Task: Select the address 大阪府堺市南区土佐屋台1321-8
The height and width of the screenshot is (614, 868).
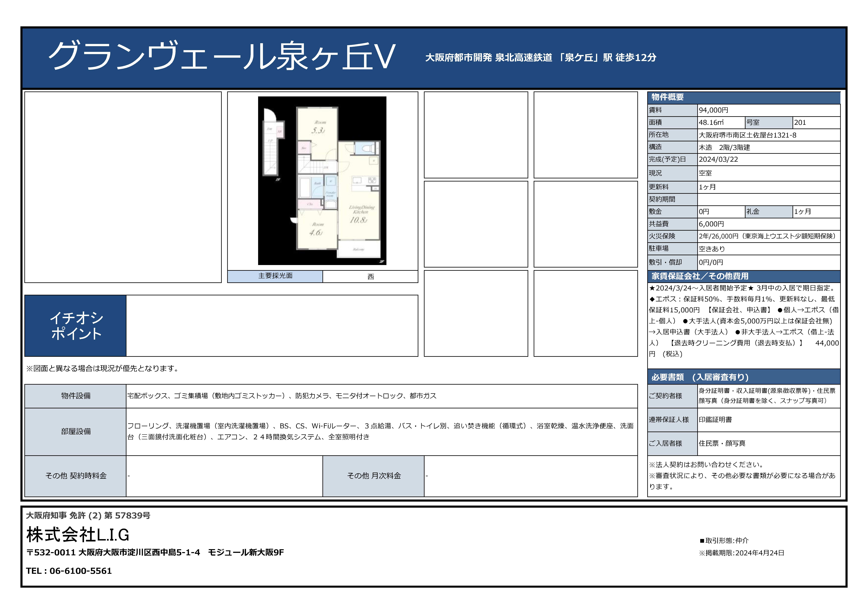Action: point(747,135)
